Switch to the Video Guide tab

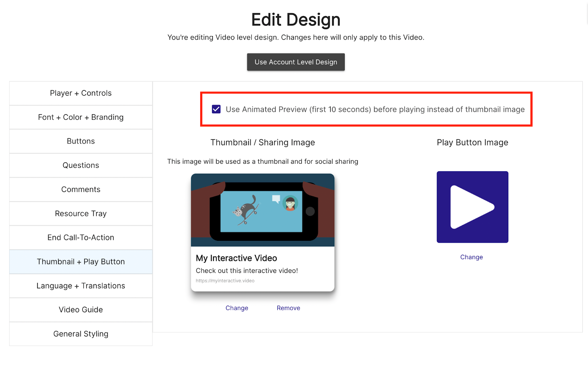(x=81, y=310)
